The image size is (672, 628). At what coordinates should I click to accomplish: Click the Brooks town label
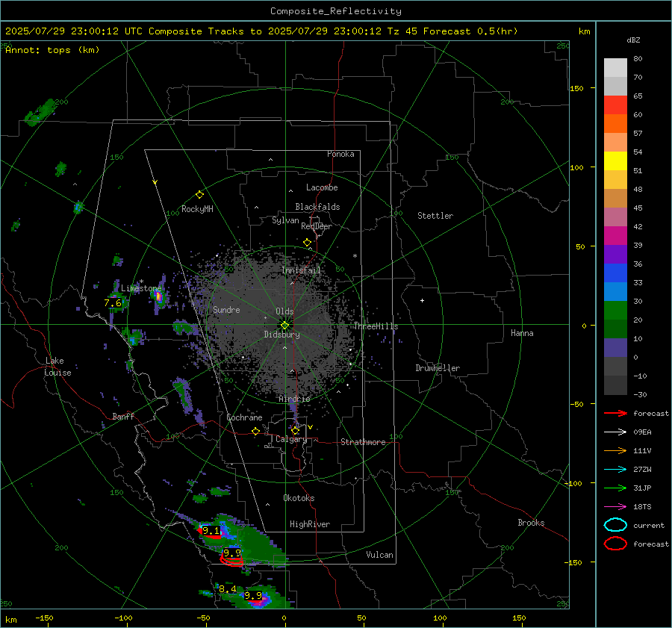click(531, 523)
